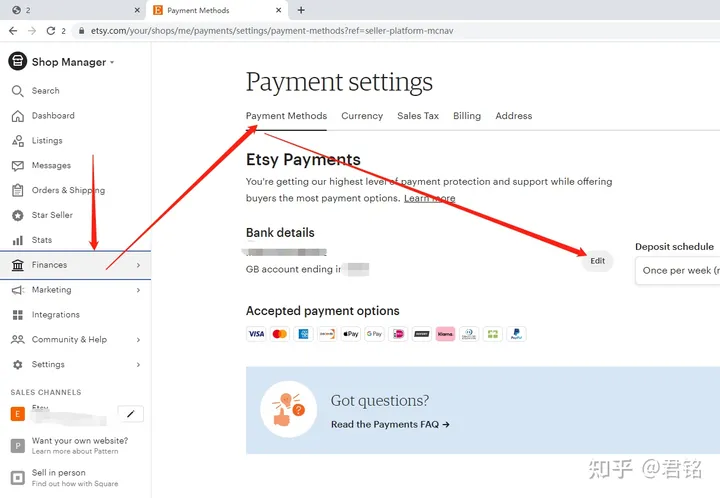Click the Got questions thumbs-up illustration
The height and width of the screenshot is (498, 720).
(288, 409)
